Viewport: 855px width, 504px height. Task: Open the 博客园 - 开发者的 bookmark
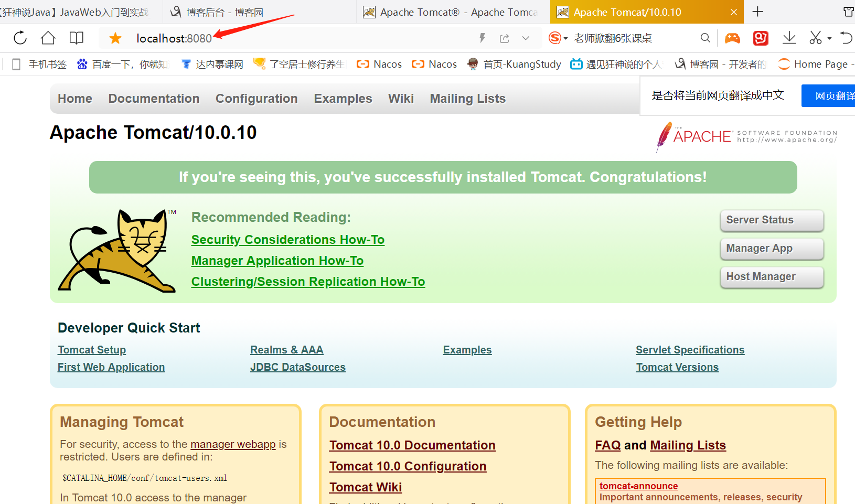coord(720,64)
